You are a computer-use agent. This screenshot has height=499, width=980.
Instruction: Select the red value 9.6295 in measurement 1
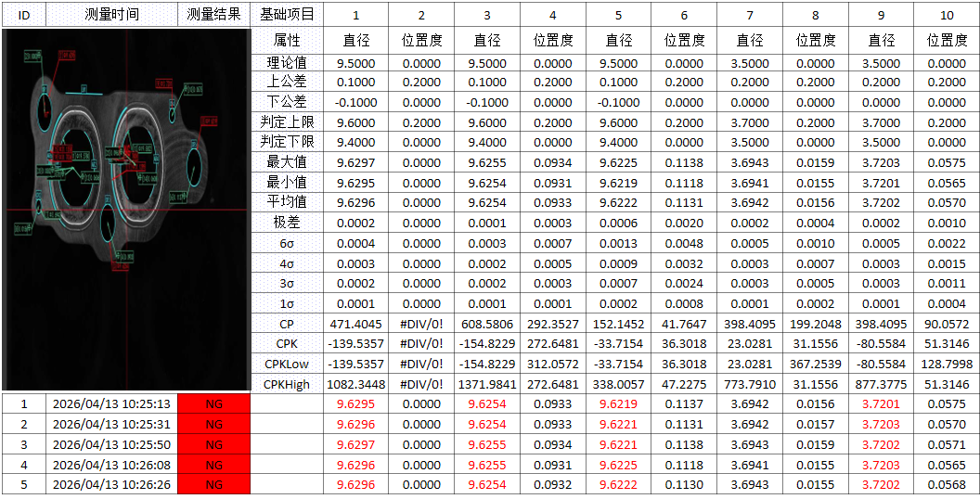[x=356, y=404]
